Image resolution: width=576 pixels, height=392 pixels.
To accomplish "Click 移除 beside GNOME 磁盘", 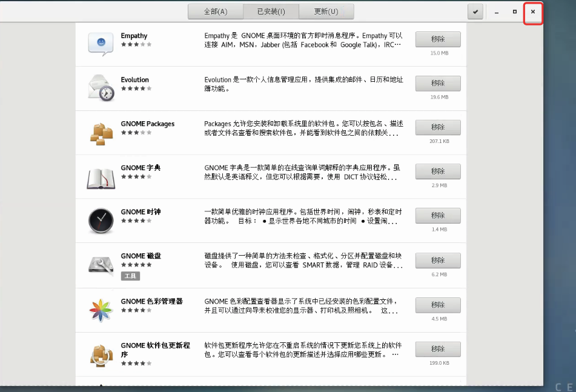I will [x=437, y=260].
